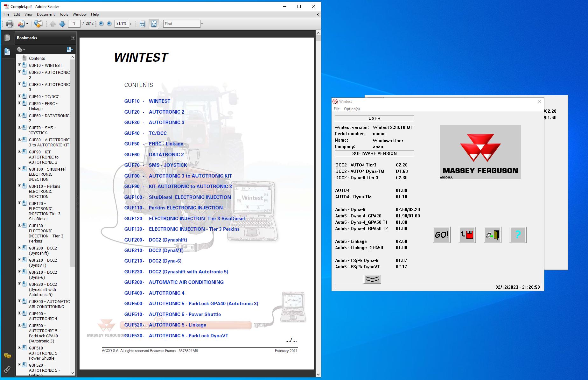Click the double-chevron down button in Wintest
Image resolution: width=588 pixels, height=380 pixels.
coord(372,279)
